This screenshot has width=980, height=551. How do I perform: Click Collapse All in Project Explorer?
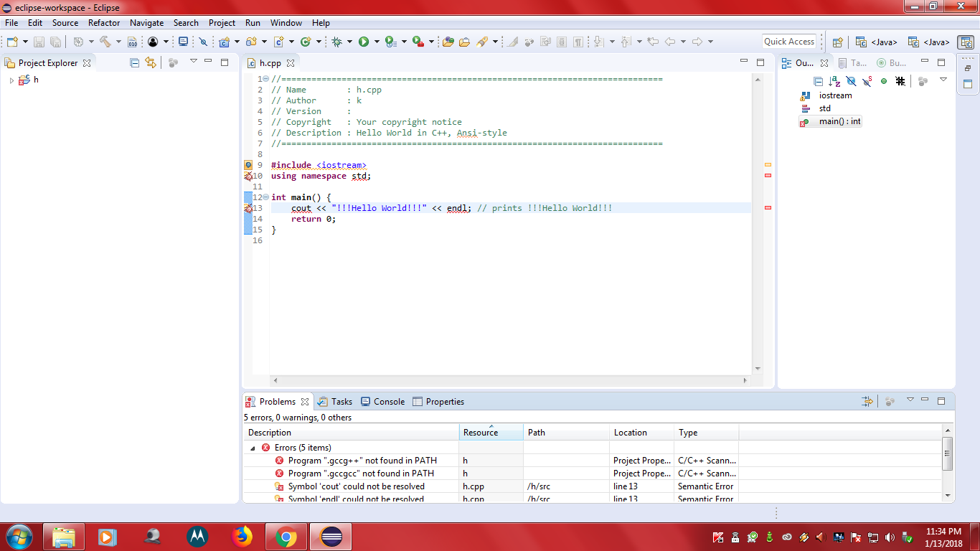click(x=134, y=63)
